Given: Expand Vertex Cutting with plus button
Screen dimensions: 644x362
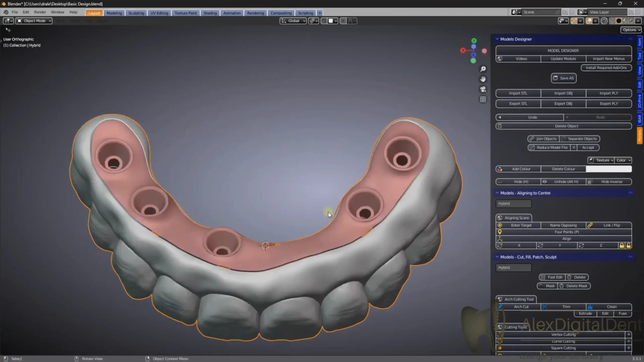Looking at the screenshot, I should tap(628, 334).
